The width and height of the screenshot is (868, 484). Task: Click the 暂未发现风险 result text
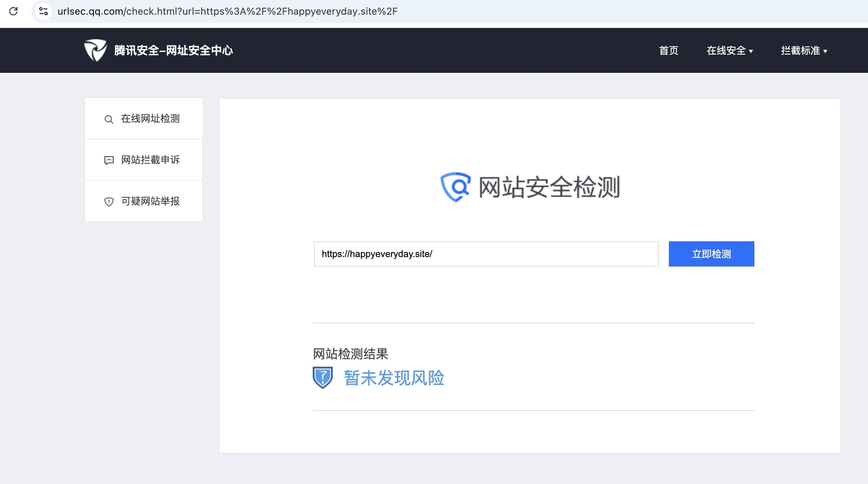(394, 378)
